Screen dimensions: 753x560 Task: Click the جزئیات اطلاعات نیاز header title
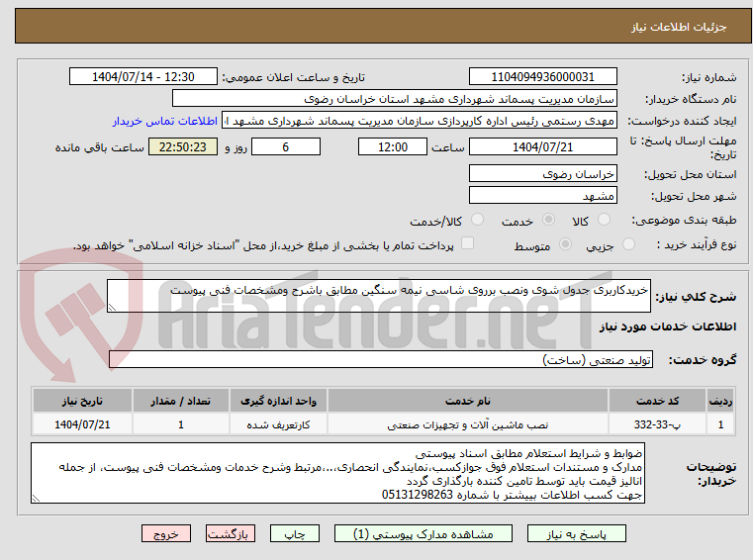point(678,27)
